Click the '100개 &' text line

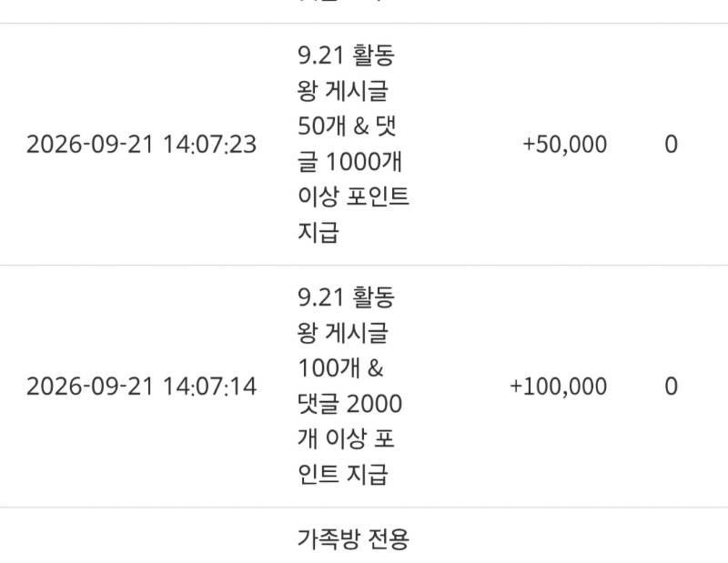(x=340, y=368)
